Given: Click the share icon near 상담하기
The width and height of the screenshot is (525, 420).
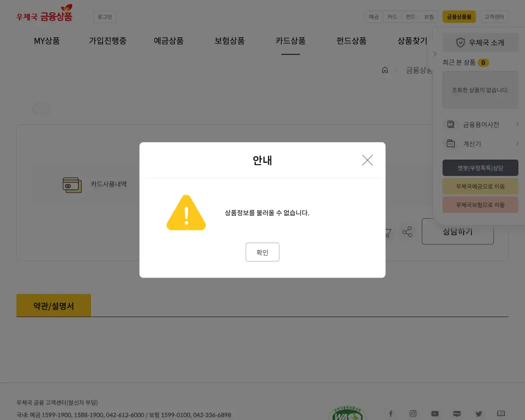Looking at the screenshot, I should pyautogui.click(x=407, y=231).
